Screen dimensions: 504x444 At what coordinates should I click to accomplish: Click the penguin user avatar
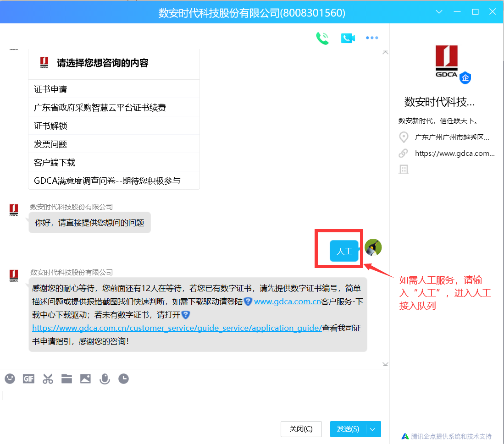[373, 247]
